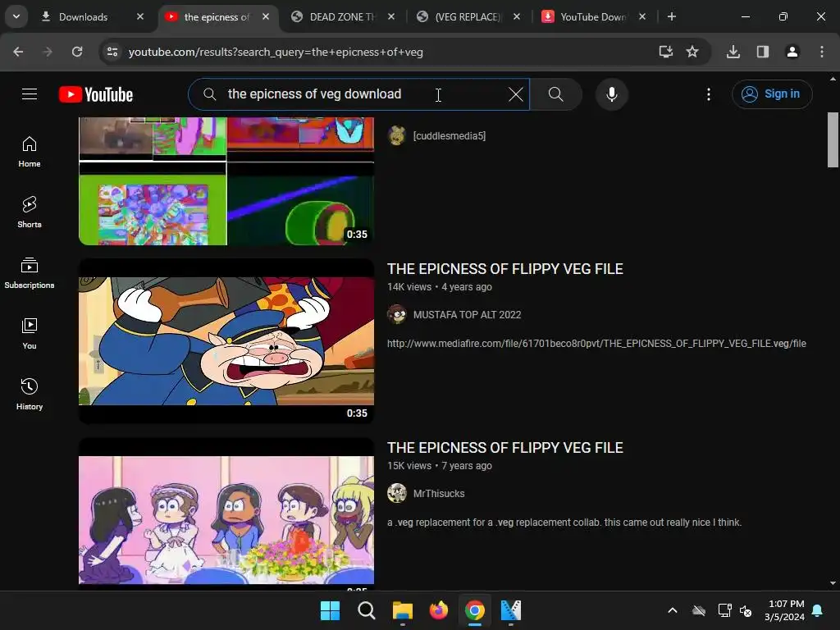840x630 pixels.
Task: Focus the YouTube search box
Action: point(359,94)
